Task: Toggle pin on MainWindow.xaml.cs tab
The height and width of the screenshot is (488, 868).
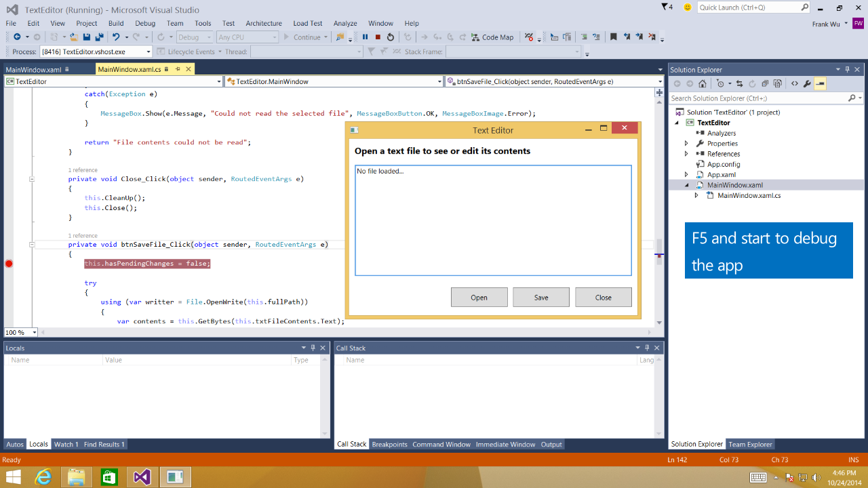Action: point(178,69)
